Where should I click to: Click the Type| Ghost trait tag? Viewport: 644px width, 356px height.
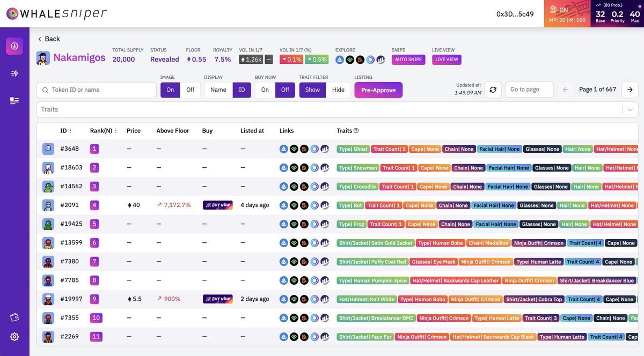(353, 149)
